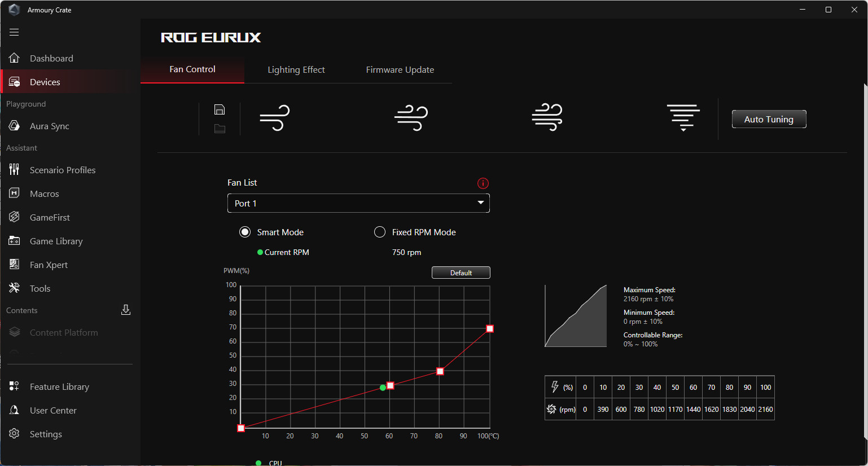Click the load profile folder icon

coord(220,129)
